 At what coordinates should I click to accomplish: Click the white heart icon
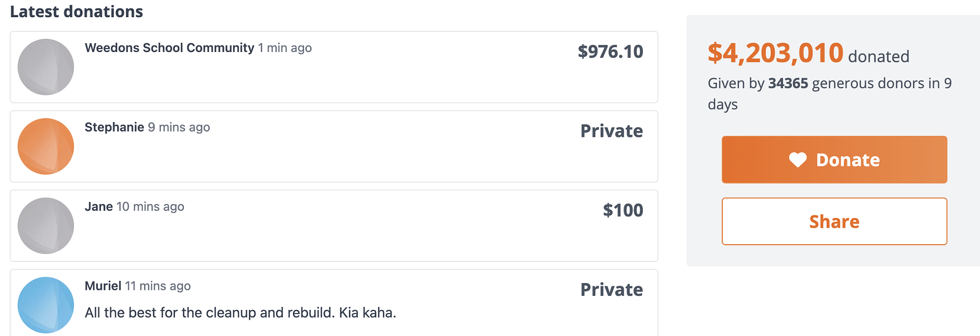pos(798,160)
